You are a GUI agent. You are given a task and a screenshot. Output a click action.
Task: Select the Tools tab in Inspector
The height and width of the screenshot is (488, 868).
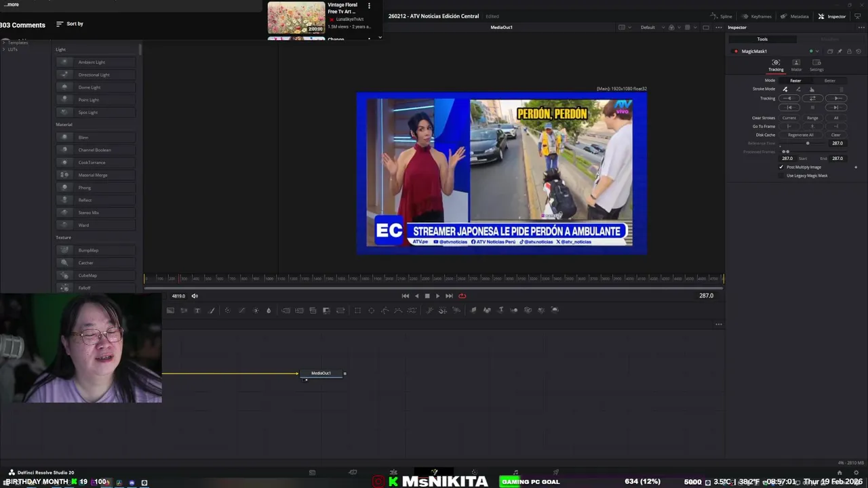pos(762,39)
